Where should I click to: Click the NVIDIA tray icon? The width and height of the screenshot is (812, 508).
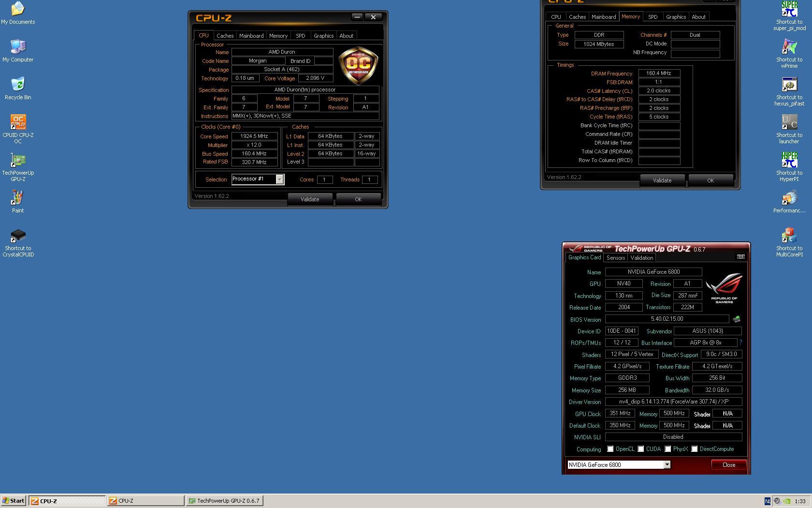tap(786, 501)
